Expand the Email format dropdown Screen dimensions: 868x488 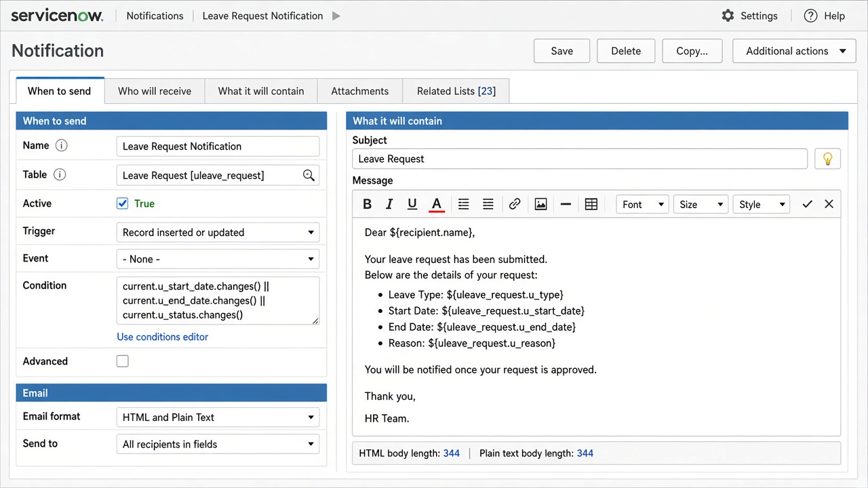coord(218,418)
